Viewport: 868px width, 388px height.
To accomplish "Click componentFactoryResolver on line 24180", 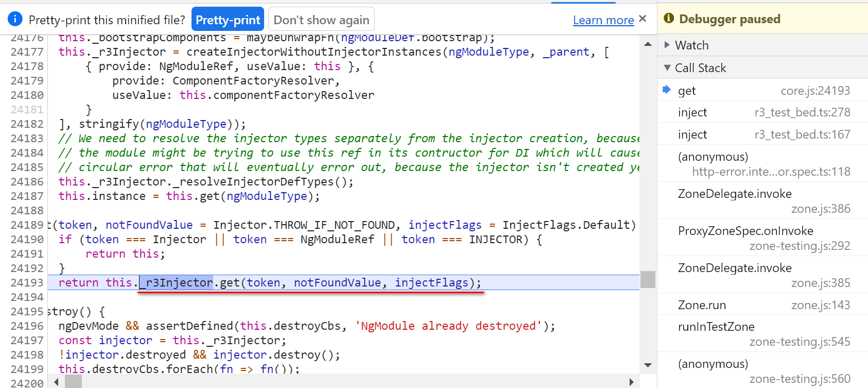I will 294,95.
